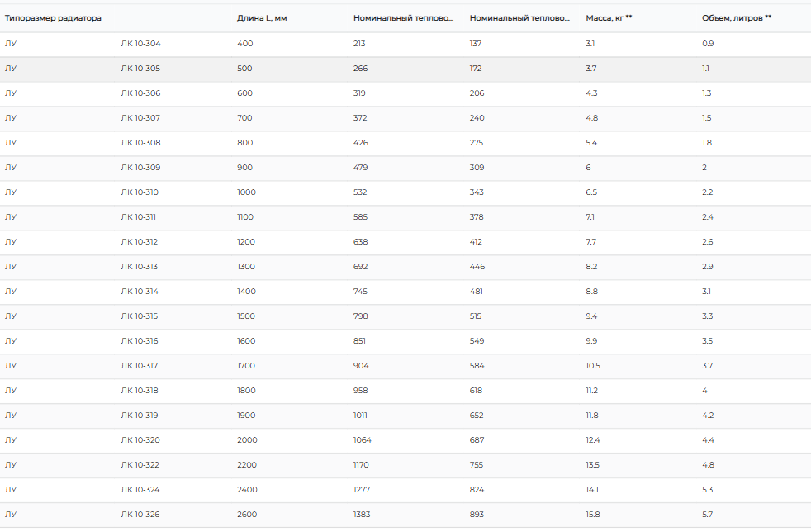Select the heat output cell 638
This screenshot has width=811, height=532.
coord(360,242)
